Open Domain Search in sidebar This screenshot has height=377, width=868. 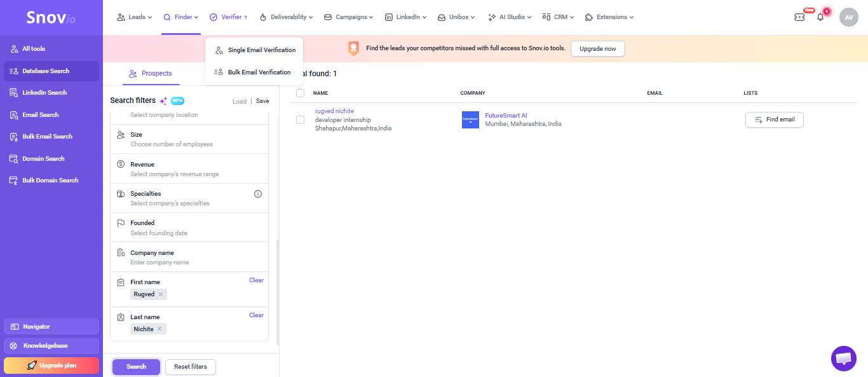[51, 159]
